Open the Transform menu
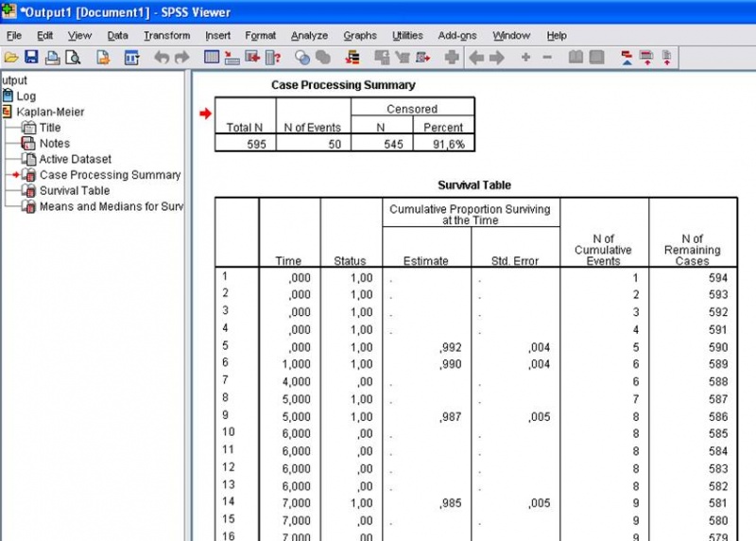The width and height of the screenshot is (756, 541). click(166, 36)
